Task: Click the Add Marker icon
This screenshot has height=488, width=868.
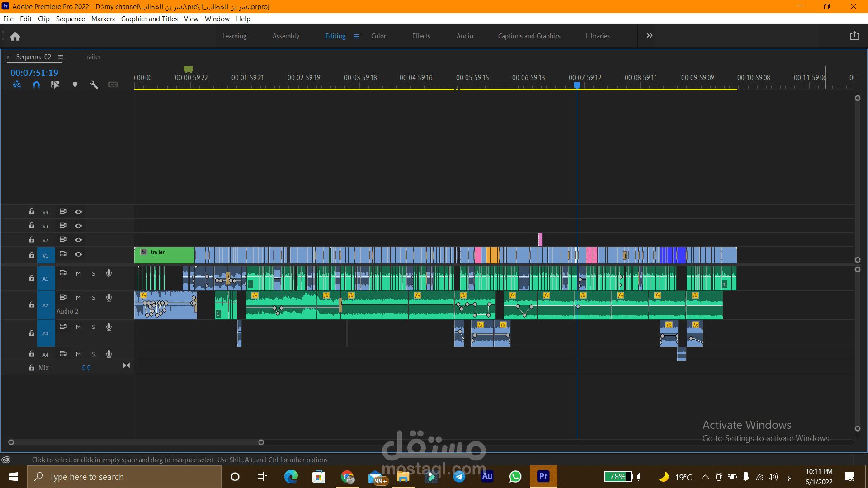Action: [75, 84]
